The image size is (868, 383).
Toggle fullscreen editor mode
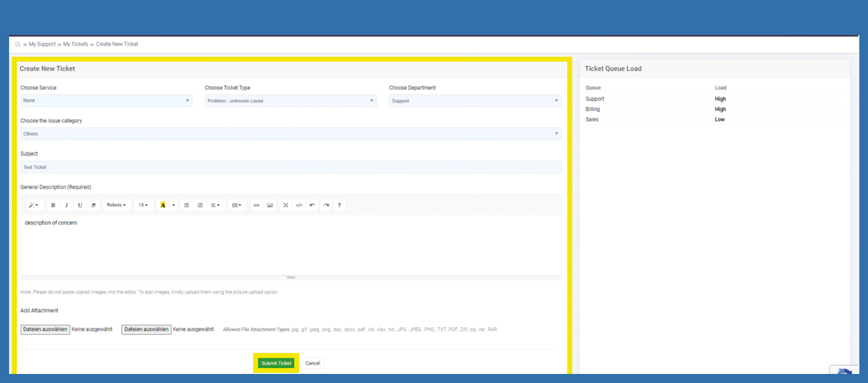286,205
